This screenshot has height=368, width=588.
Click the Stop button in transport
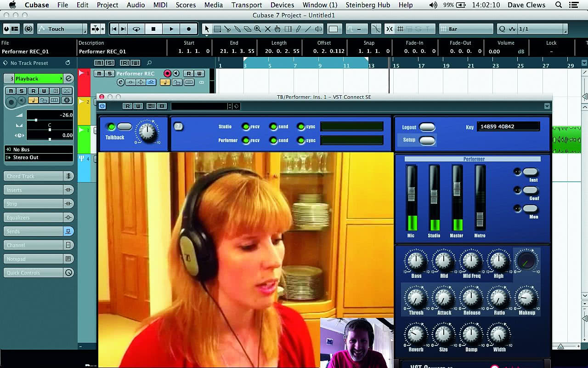(153, 29)
